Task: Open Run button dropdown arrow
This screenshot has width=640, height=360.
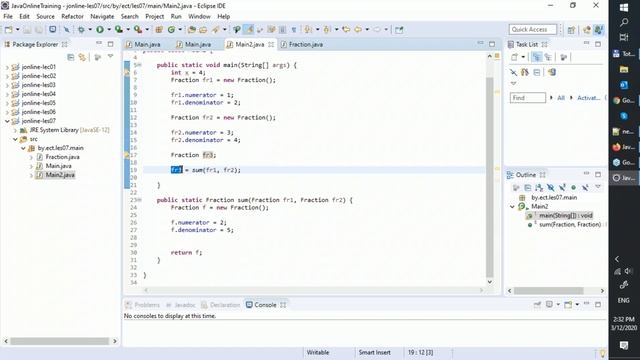Action: [x=109, y=30]
